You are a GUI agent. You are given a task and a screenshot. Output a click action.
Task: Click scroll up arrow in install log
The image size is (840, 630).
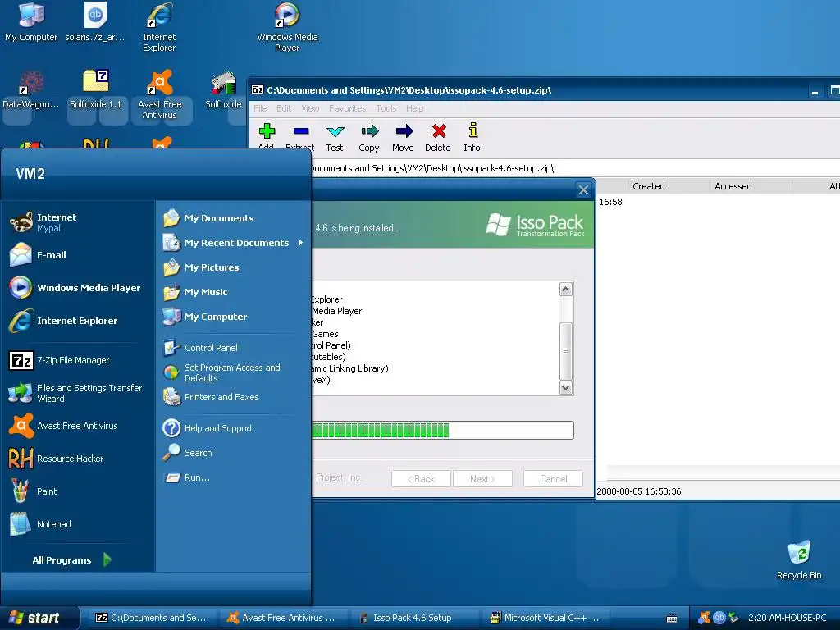[566, 290]
